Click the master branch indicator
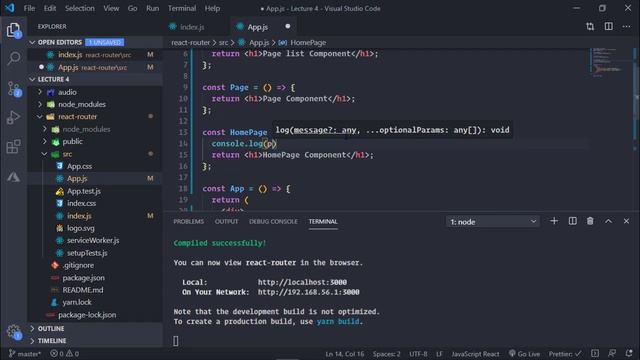Image resolution: width=640 pixels, height=360 pixels. click(24, 354)
